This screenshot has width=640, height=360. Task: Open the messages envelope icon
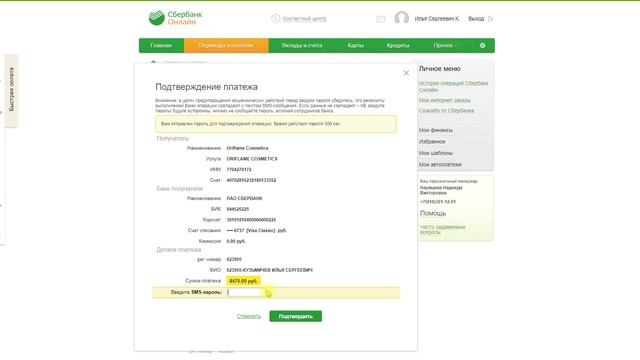point(380,19)
